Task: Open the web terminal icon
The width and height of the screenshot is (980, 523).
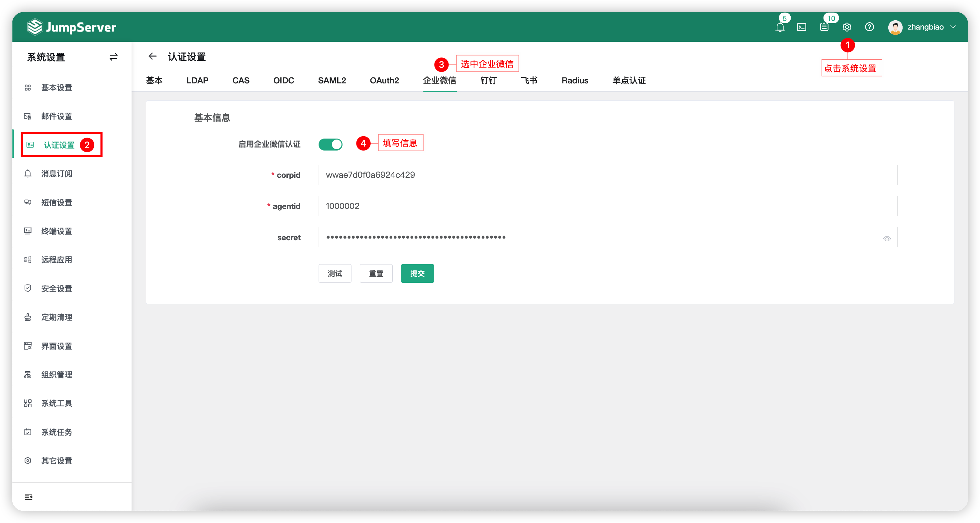Action: 802,27
